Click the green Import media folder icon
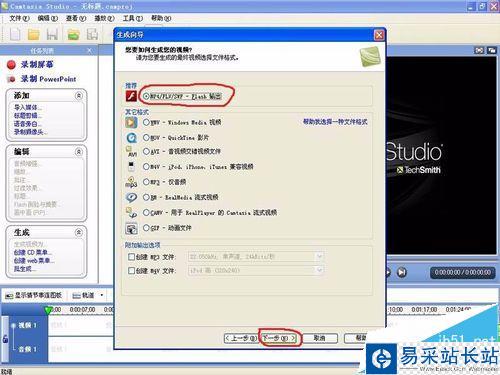Image resolution: width=500 pixels, height=375 pixels. [73, 34]
